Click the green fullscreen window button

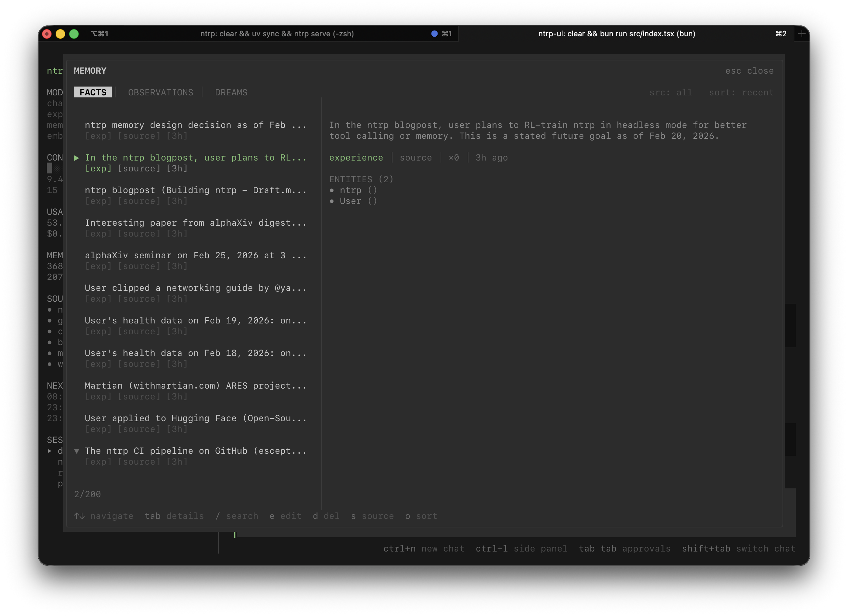coord(74,34)
